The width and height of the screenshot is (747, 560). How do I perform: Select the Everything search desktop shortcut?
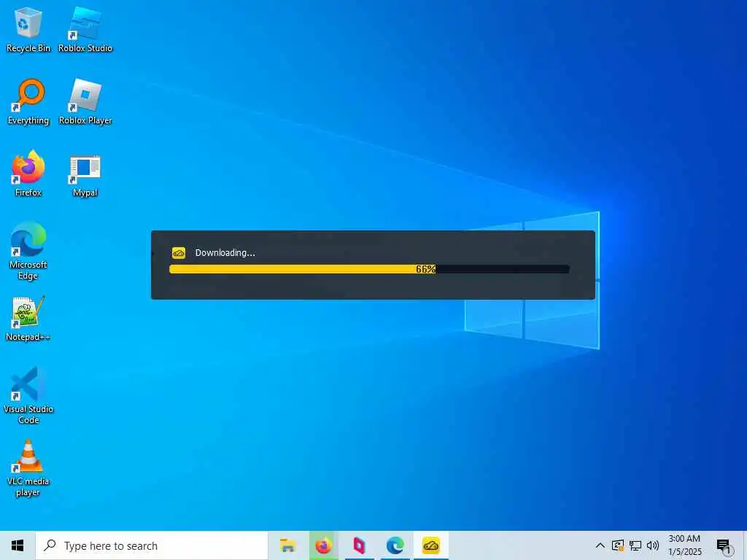pyautogui.click(x=28, y=102)
